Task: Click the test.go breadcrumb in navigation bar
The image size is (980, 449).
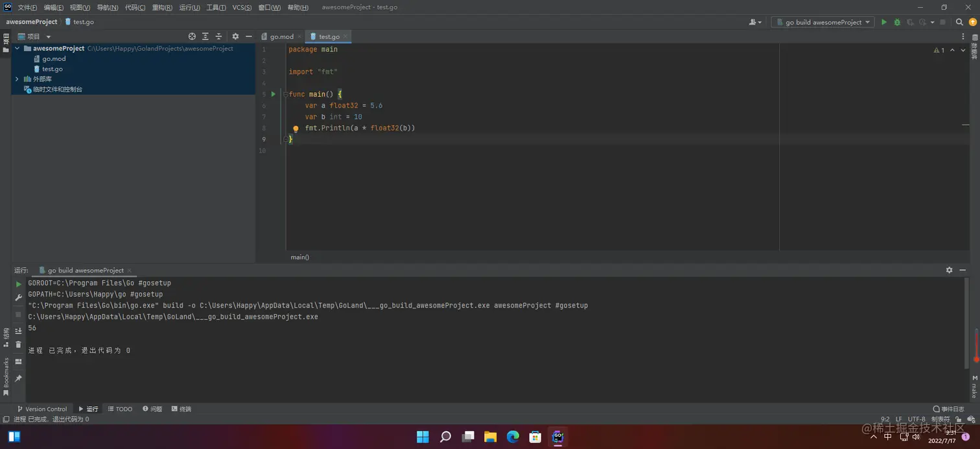Action: pyautogui.click(x=79, y=21)
